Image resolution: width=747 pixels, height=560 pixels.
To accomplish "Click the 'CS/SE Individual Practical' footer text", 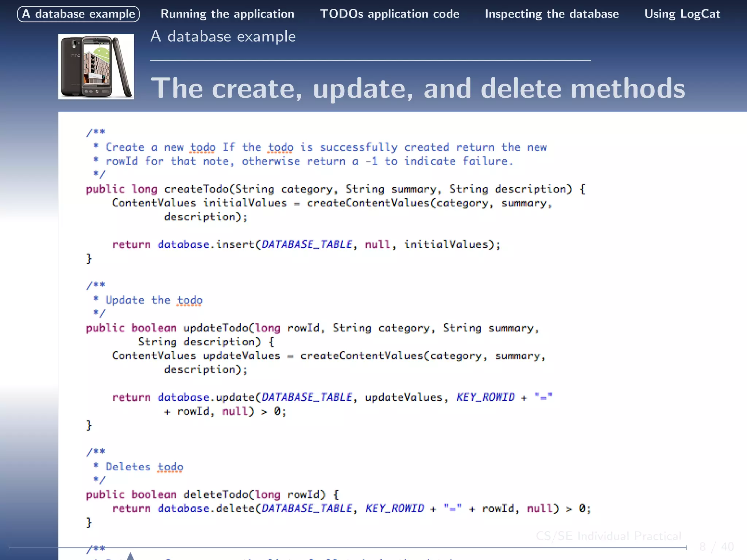I will pyautogui.click(x=608, y=536).
